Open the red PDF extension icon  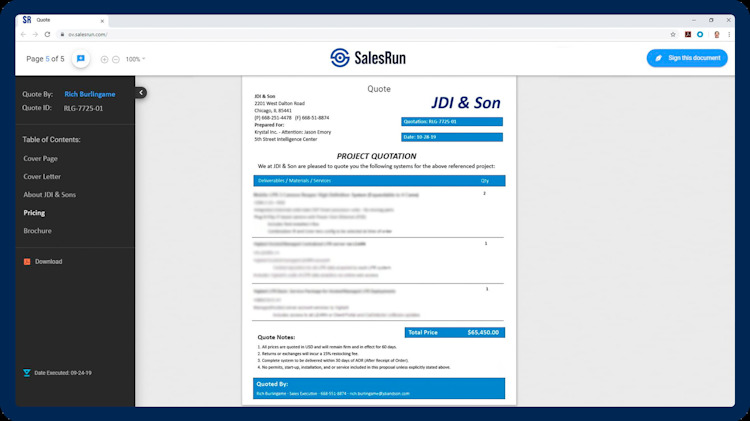688,34
